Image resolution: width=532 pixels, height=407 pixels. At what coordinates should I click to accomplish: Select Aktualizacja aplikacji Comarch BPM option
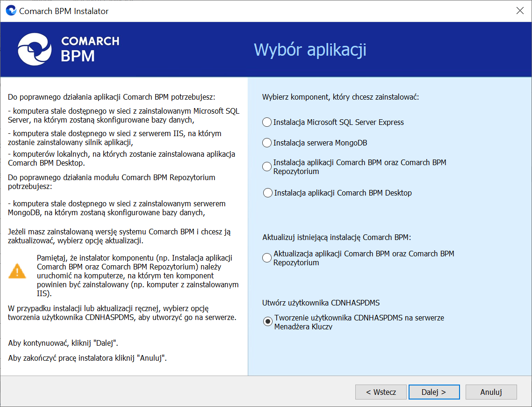(x=267, y=258)
